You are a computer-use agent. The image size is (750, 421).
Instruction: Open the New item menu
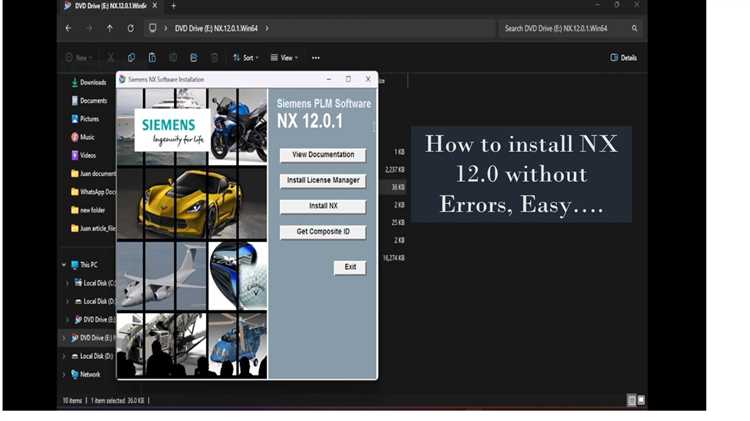pos(79,58)
